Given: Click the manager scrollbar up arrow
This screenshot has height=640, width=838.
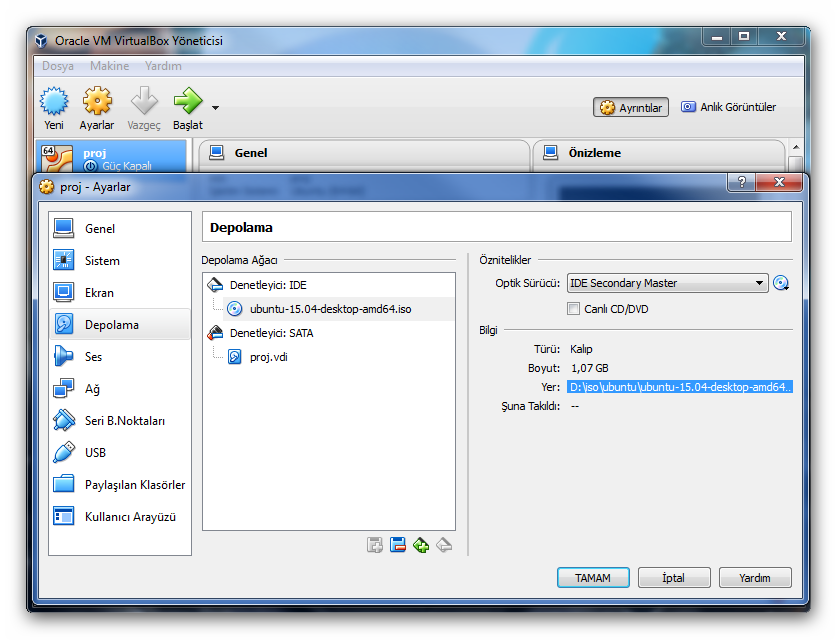Looking at the screenshot, I should (x=796, y=147).
